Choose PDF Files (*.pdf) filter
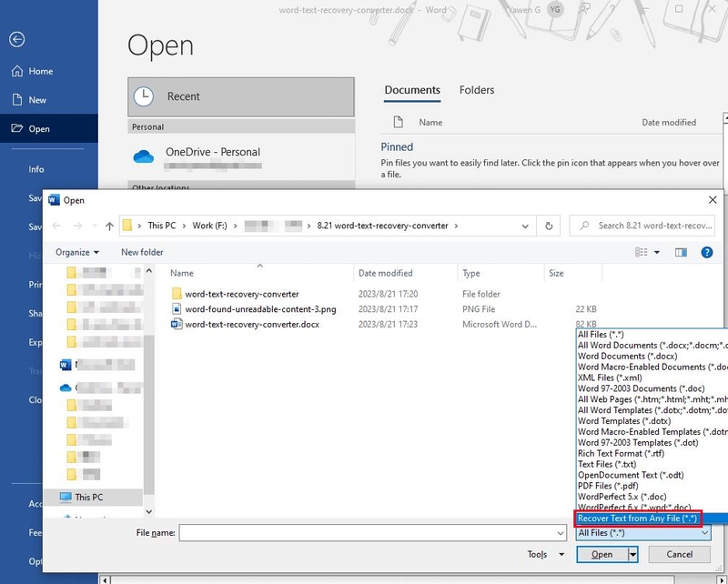 click(x=608, y=486)
